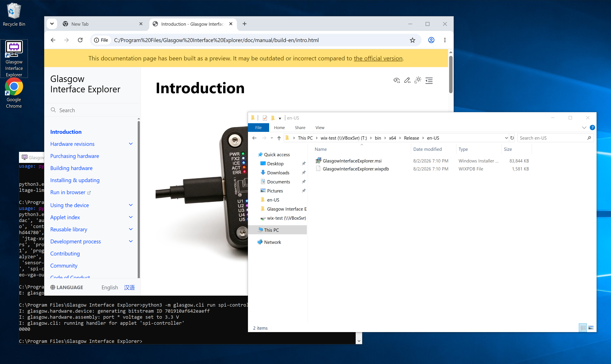This screenshot has width=611, height=364.
Task: Open the Run in browser external link
Action: click(x=71, y=192)
